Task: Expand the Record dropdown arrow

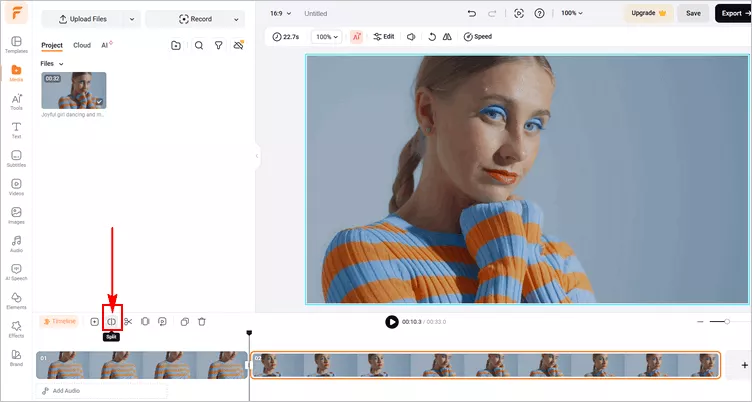Action: pos(236,19)
